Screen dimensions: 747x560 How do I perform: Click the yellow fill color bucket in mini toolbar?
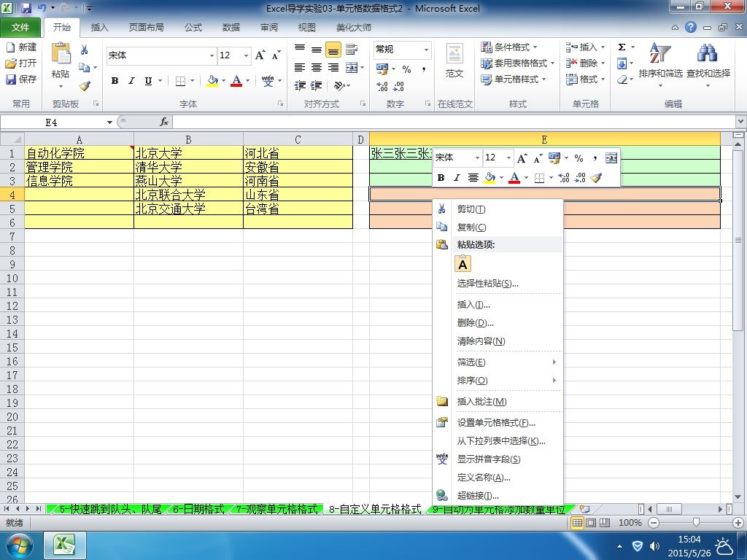tap(489, 178)
